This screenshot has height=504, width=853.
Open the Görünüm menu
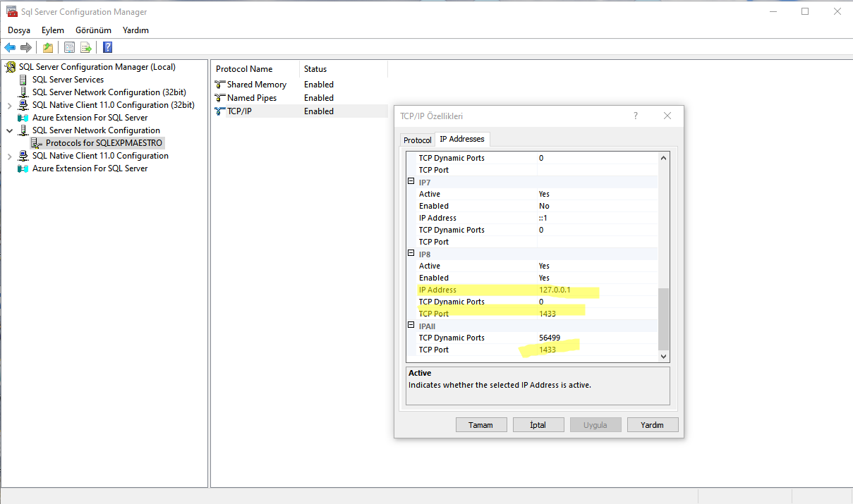(93, 30)
